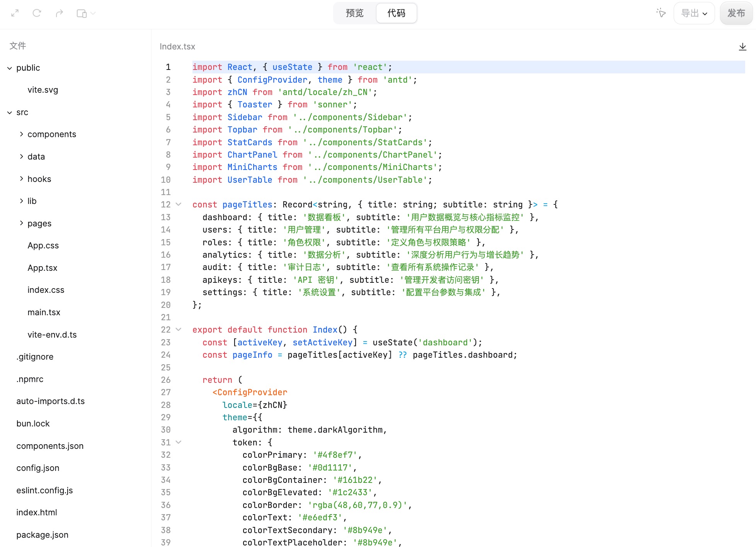Screen dimensions: 756x547
Task: Activate the element picker cursor icon
Action: pos(661,13)
